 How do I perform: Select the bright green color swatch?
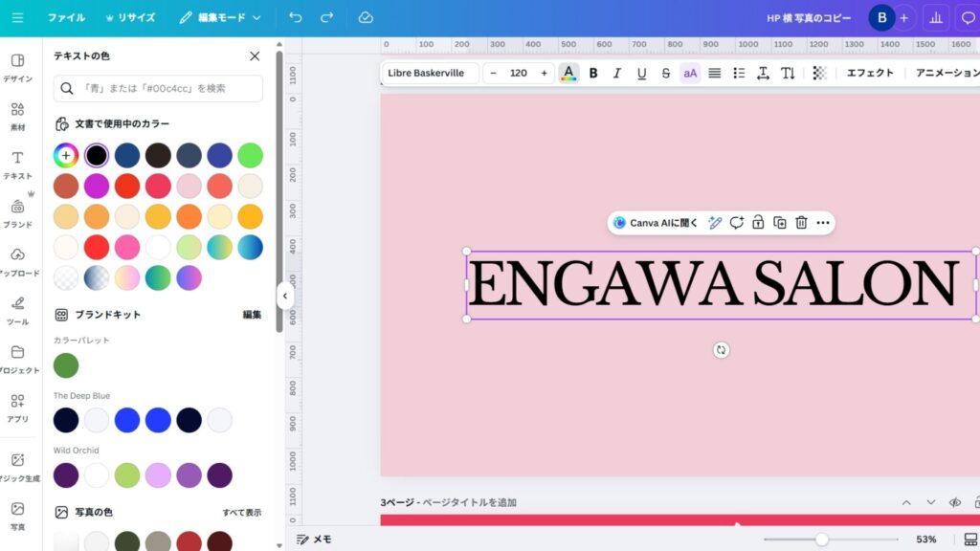250,155
